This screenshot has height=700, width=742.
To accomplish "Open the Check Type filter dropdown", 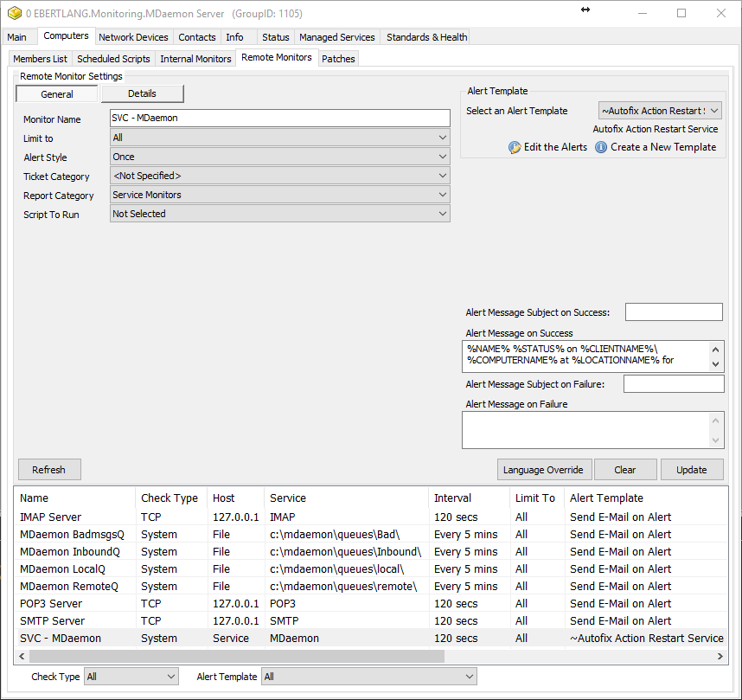I will coord(131,677).
